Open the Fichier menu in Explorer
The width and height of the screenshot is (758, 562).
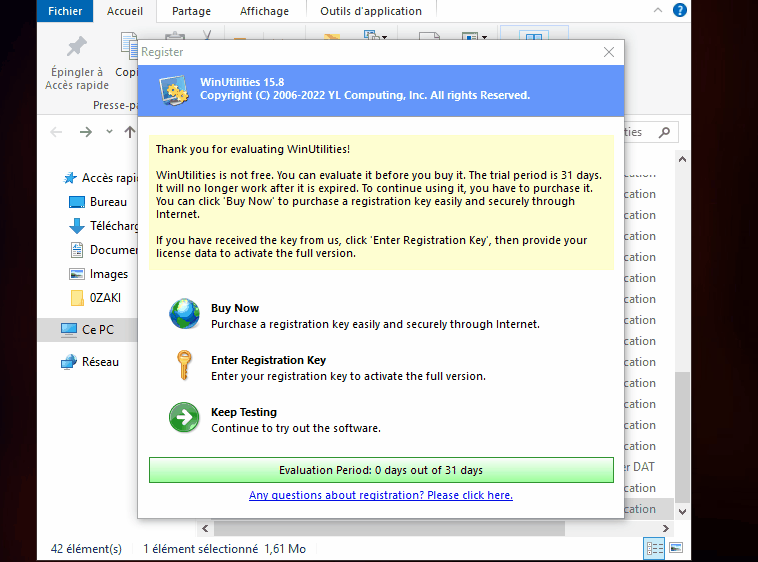tap(65, 11)
